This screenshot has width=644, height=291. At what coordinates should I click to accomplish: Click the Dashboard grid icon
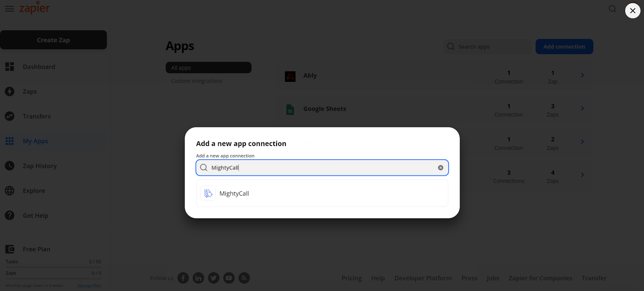pos(10,67)
